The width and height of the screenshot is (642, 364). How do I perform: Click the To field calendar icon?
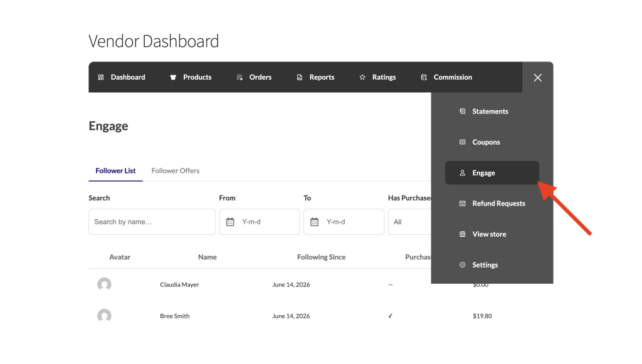(315, 222)
